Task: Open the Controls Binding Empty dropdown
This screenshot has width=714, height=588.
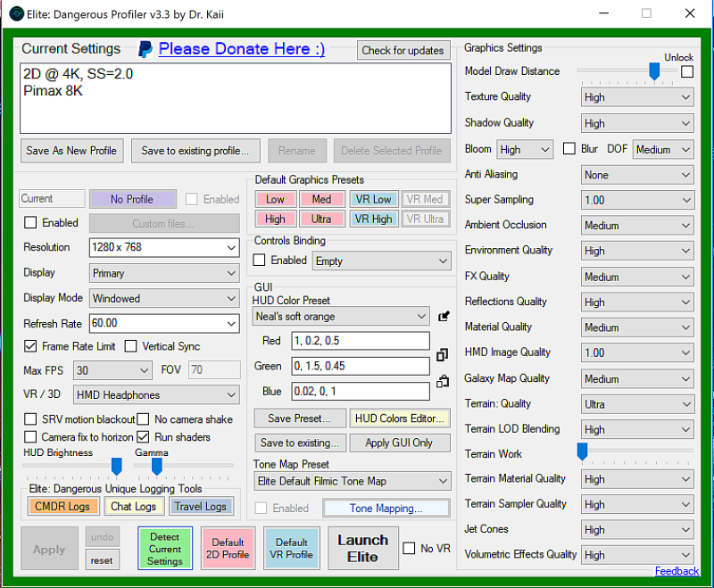Action: point(382,261)
